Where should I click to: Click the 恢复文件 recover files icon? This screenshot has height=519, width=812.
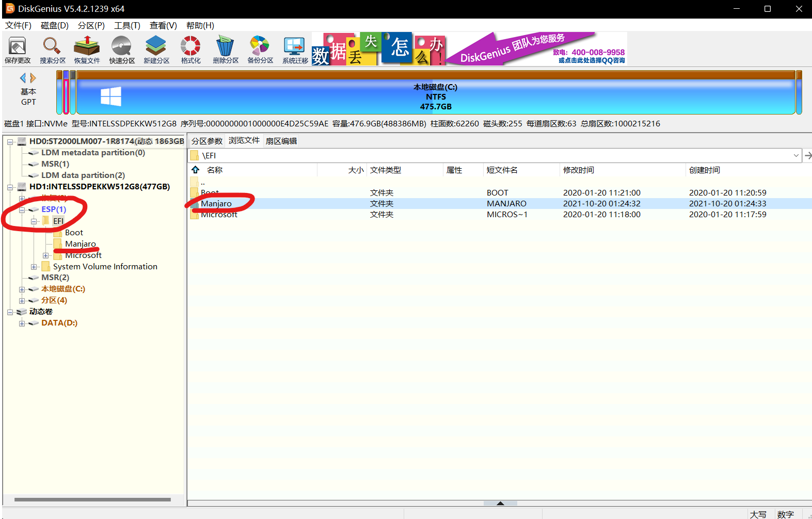click(x=87, y=50)
